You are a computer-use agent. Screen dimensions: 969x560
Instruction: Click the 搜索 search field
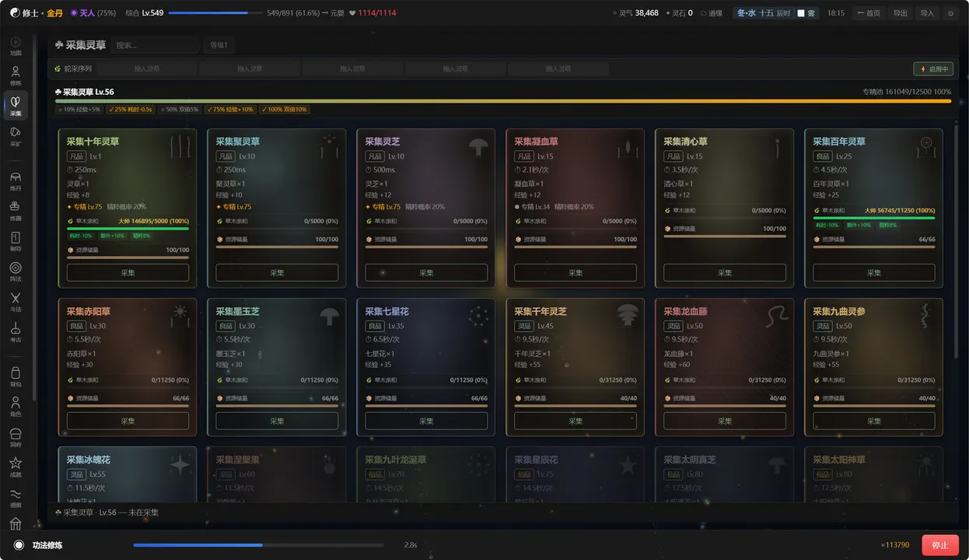(x=155, y=45)
